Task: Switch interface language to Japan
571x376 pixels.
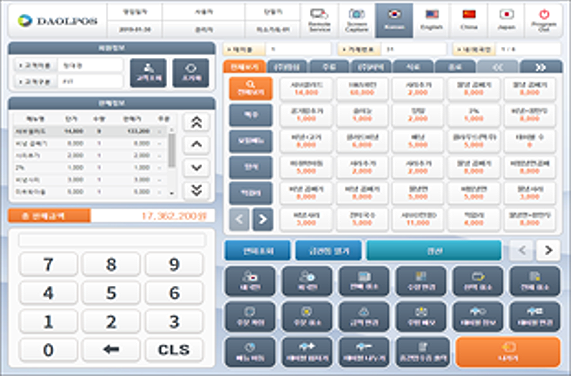Action: click(x=506, y=21)
